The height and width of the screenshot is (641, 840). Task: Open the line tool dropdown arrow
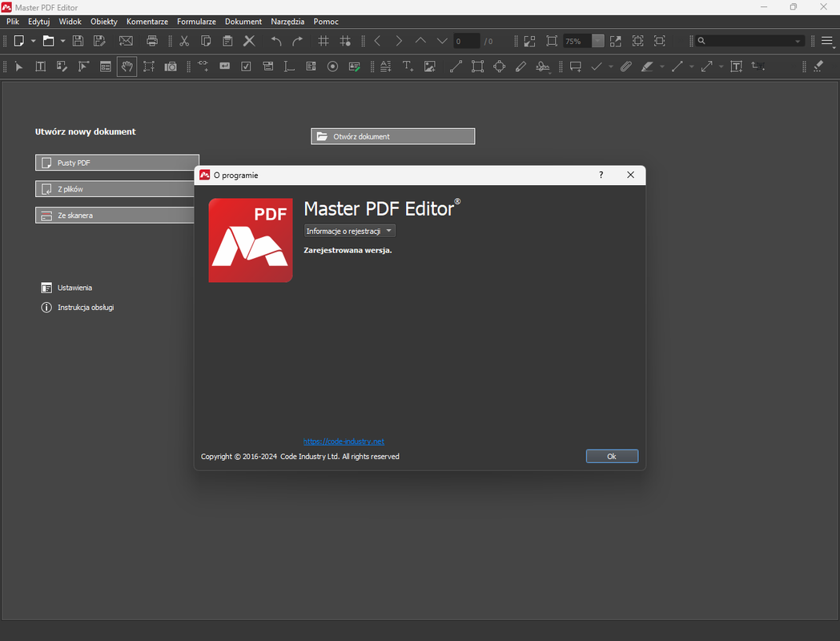pos(692,67)
